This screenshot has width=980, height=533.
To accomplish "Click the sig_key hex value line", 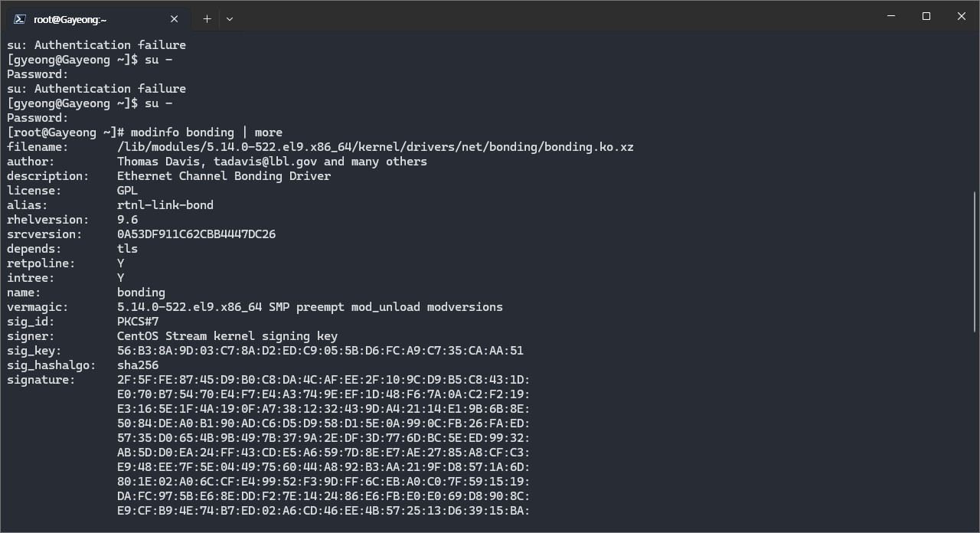I will [320, 351].
